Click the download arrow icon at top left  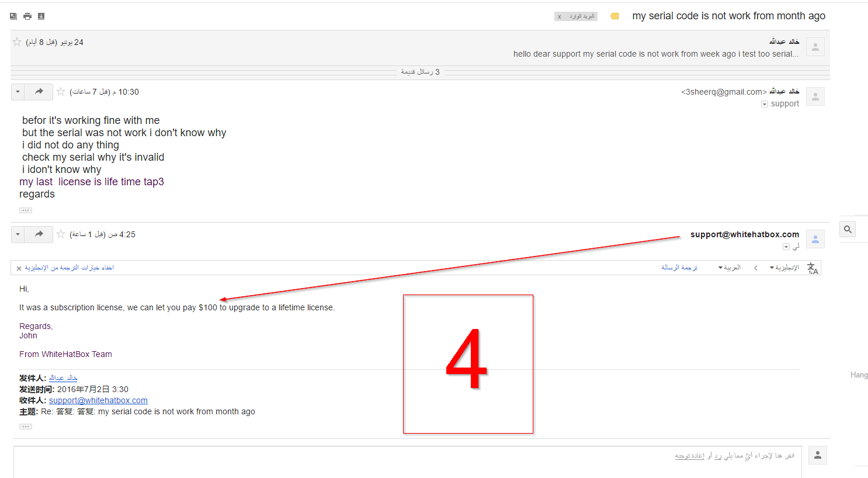[x=41, y=16]
